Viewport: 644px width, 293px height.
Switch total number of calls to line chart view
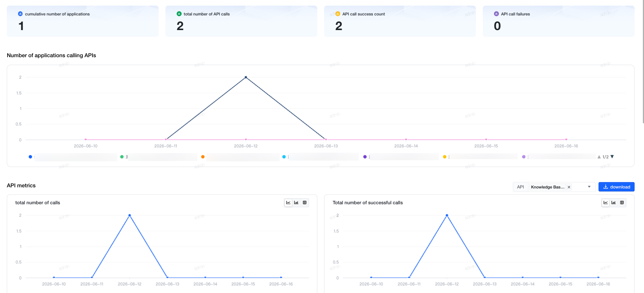pyautogui.click(x=288, y=203)
